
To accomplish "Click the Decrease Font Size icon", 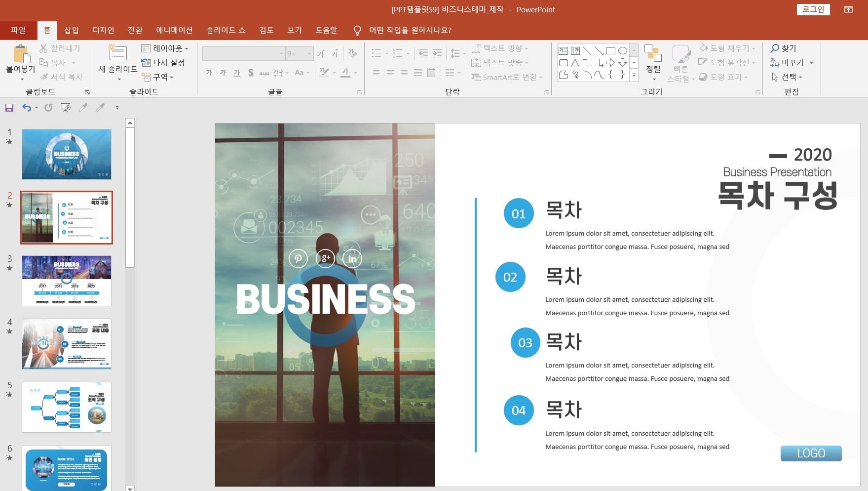I will 335,54.
